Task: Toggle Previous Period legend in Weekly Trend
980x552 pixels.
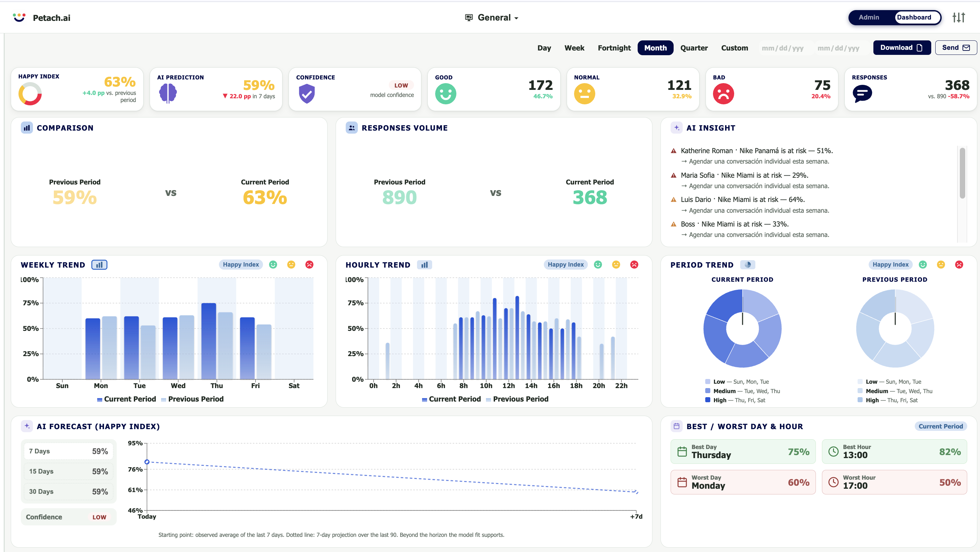Action: (192, 399)
